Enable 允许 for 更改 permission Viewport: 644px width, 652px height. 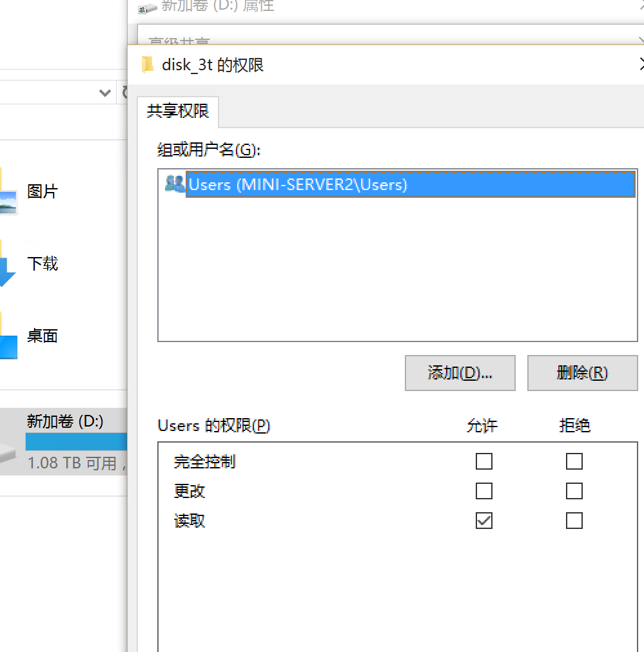pyautogui.click(x=484, y=491)
